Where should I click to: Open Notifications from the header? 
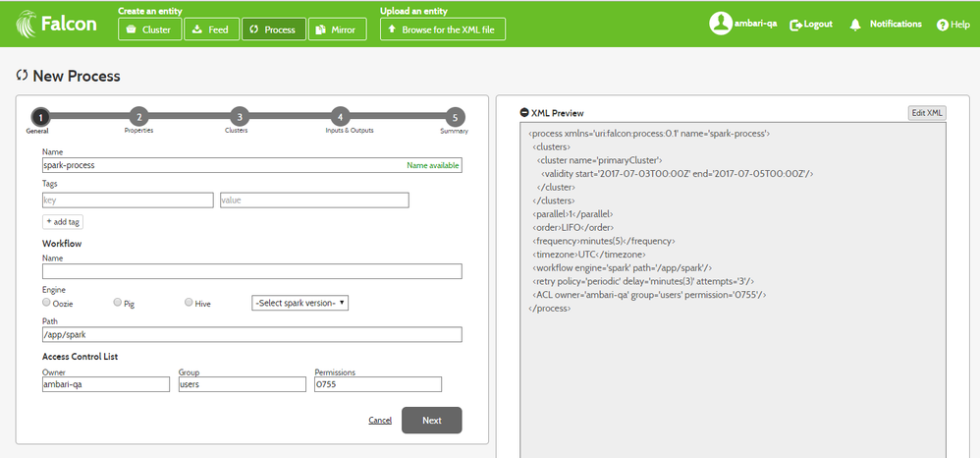click(896, 24)
